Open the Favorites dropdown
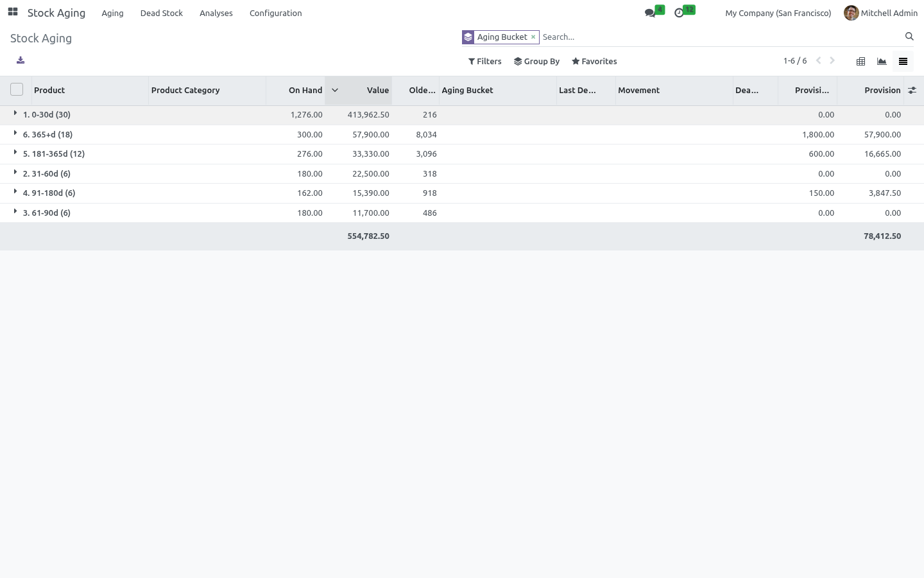Screen dimensions: 924x578 click(594, 62)
